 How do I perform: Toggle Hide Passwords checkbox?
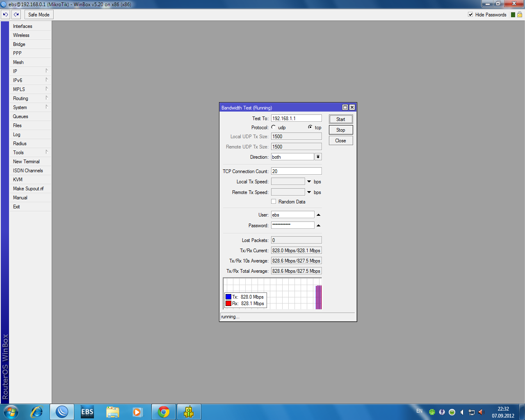pos(470,14)
